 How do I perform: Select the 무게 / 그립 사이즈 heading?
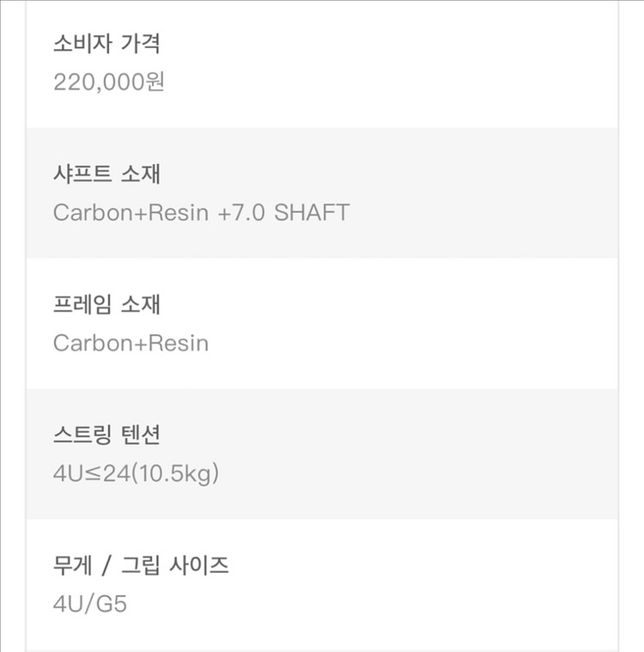141,565
